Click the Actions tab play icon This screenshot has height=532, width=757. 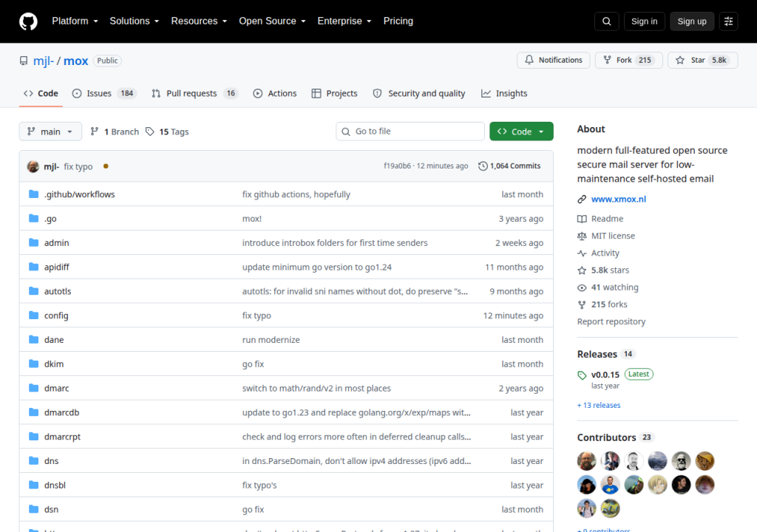[258, 94]
